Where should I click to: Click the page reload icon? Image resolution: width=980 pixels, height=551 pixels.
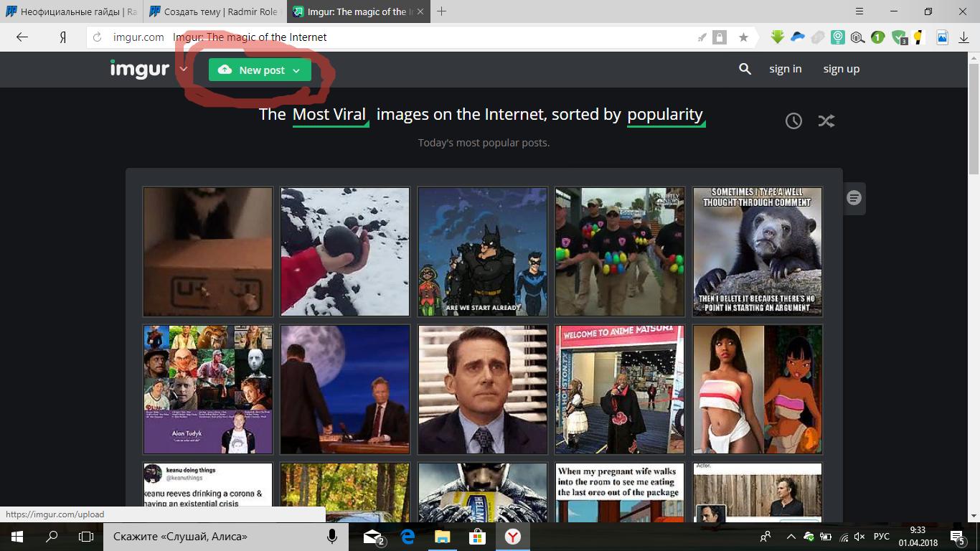97,37
